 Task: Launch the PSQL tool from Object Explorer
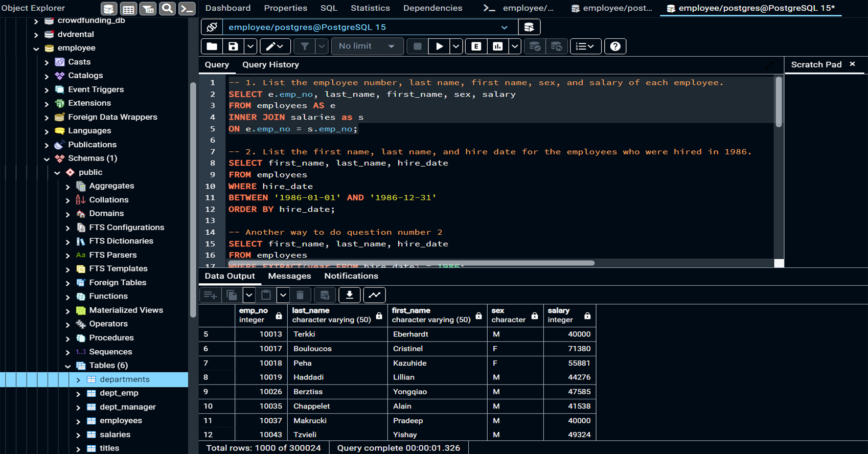(x=187, y=9)
